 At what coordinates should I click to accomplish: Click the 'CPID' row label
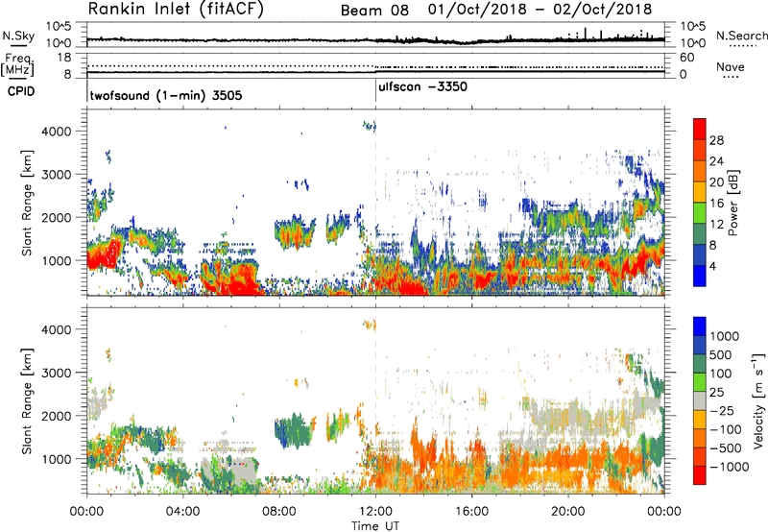pyautogui.click(x=21, y=91)
